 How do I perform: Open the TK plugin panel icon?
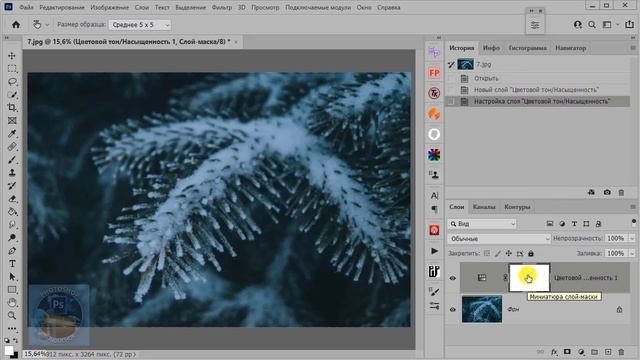pyautogui.click(x=434, y=93)
